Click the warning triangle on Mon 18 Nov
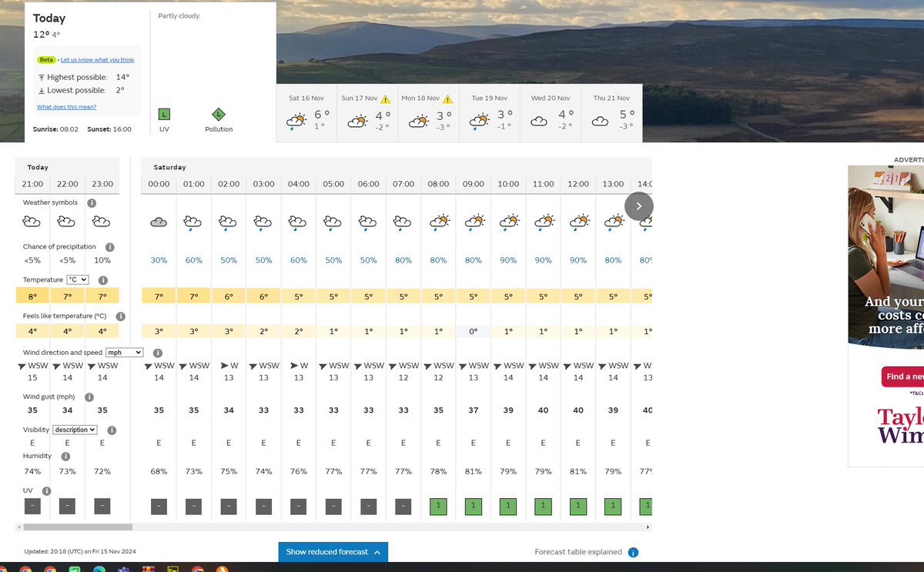 447,99
